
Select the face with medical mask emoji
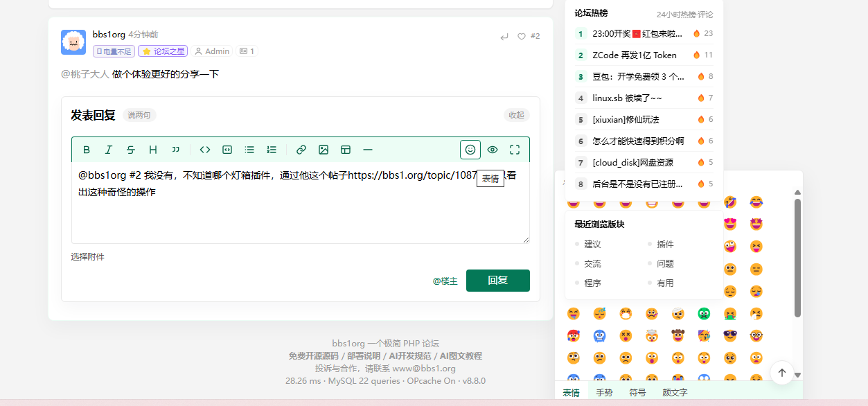click(626, 313)
